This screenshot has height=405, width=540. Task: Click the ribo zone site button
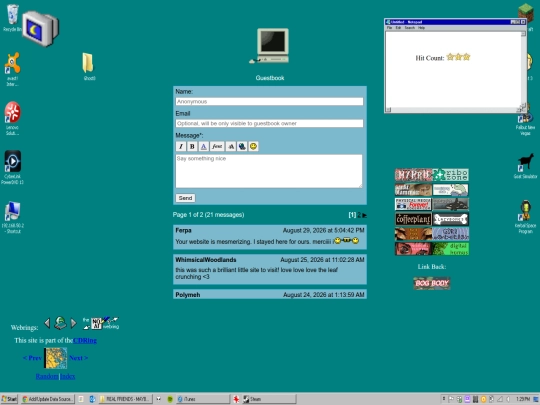(450, 175)
